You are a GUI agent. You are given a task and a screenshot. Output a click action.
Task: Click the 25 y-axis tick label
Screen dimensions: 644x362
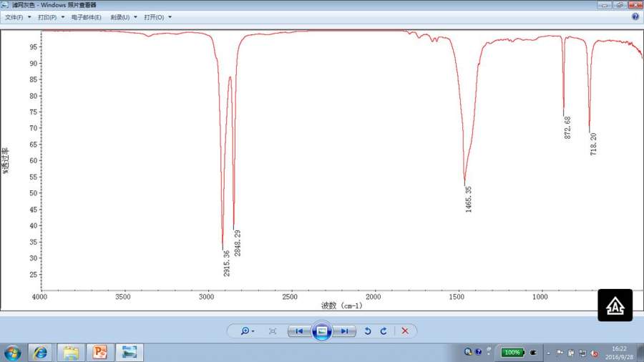pos(33,275)
